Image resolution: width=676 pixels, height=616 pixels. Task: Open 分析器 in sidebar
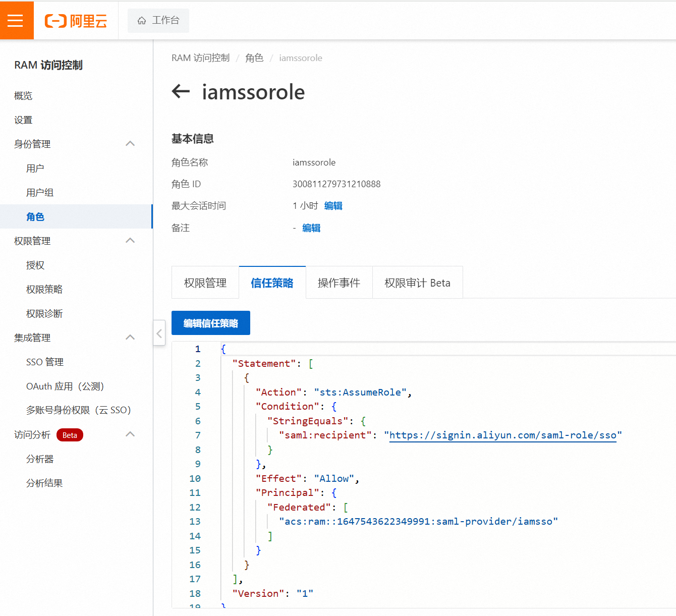tap(40, 459)
